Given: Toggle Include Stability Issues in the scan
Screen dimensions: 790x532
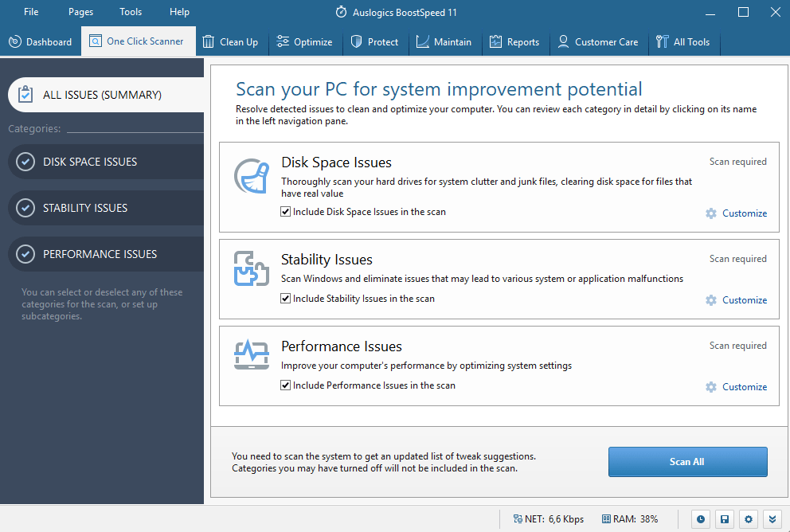Looking at the screenshot, I should point(286,298).
